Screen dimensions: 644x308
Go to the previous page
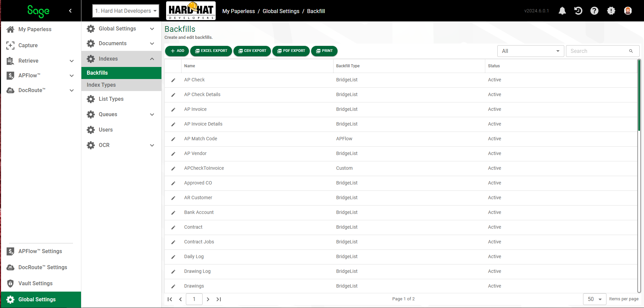pos(181,299)
